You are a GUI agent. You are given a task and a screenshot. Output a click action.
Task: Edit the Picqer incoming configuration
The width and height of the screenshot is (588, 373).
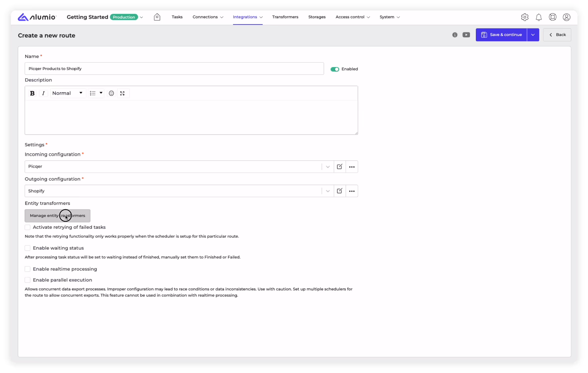pos(340,167)
